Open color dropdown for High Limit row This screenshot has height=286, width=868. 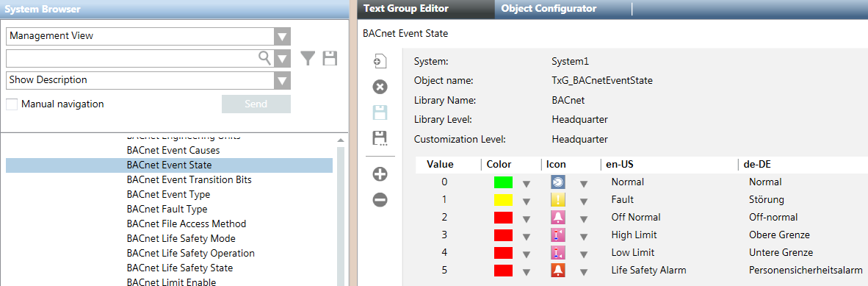[x=527, y=237]
